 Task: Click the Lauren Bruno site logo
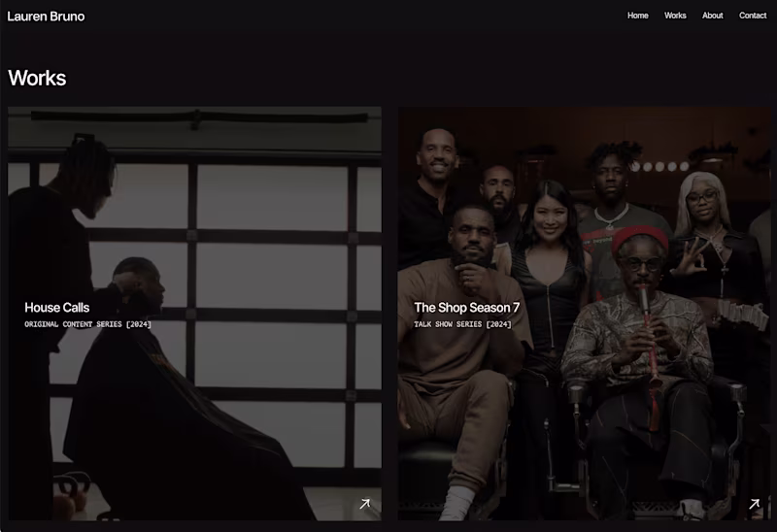(46, 17)
